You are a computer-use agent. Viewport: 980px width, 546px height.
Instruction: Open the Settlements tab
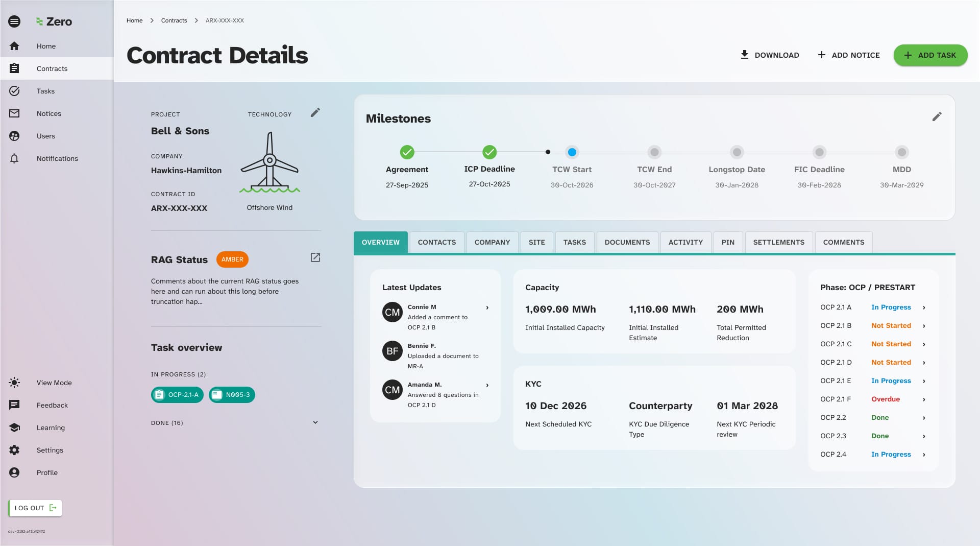tap(778, 242)
